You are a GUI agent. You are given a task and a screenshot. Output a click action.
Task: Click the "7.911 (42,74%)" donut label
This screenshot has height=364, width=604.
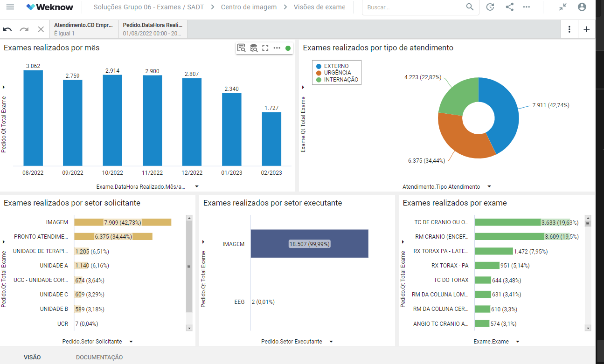[x=551, y=105]
